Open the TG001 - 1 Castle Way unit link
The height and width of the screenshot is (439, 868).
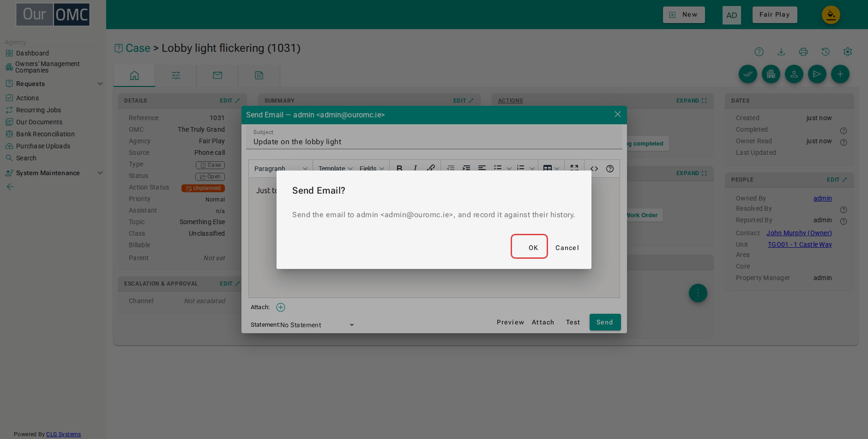tap(800, 244)
